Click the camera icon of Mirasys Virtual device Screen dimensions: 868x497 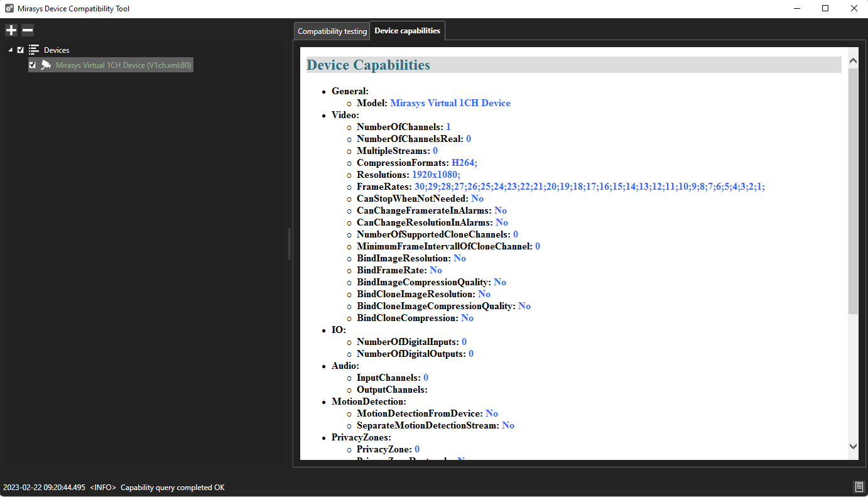pyautogui.click(x=46, y=65)
